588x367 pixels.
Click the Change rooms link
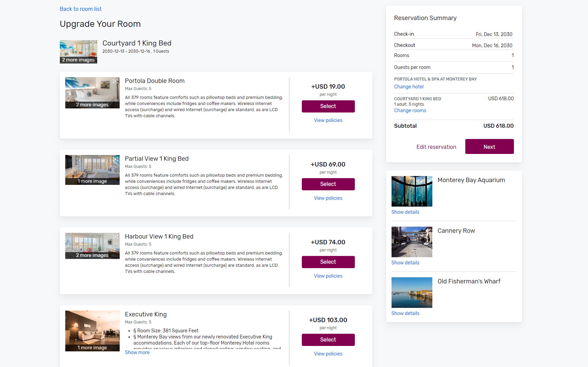[x=410, y=110]
